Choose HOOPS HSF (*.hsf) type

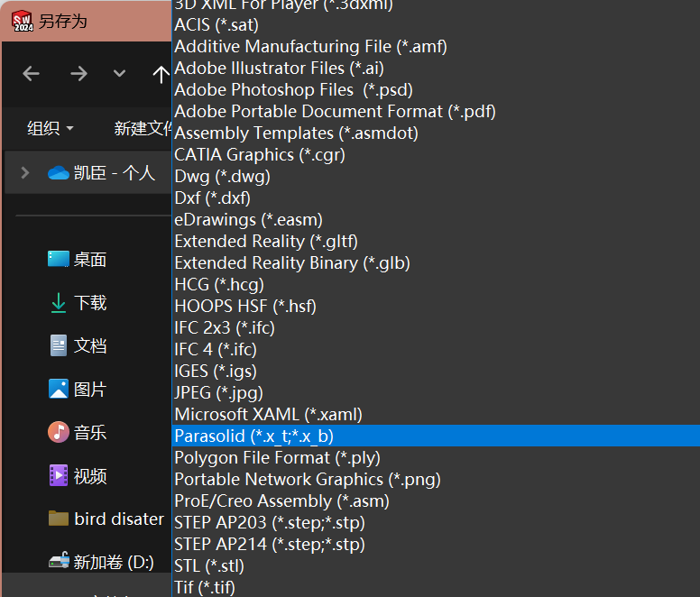[436, 306]
